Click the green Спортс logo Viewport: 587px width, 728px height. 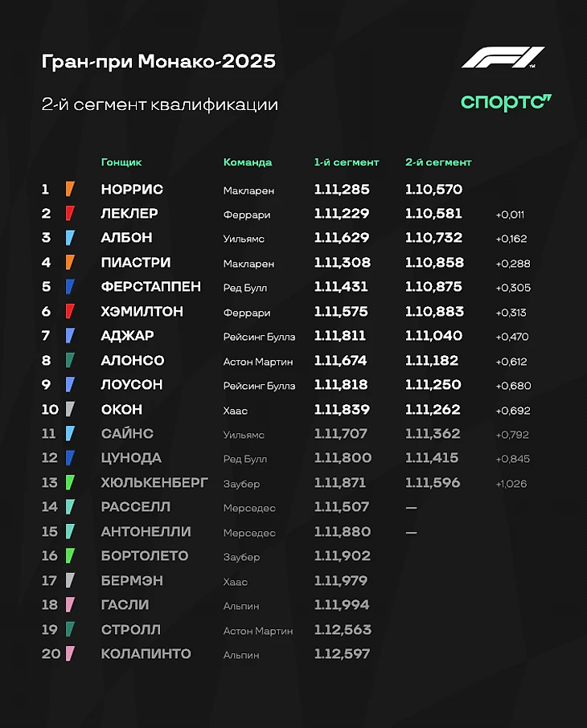point(506,102)
